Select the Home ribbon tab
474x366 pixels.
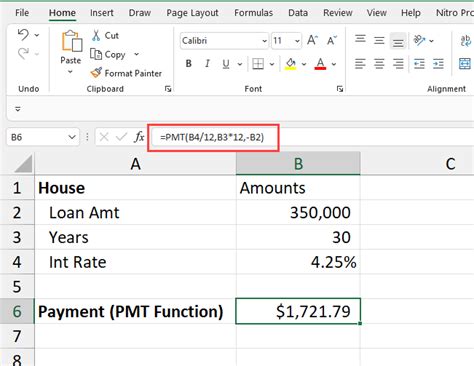(x=62, y=13)
